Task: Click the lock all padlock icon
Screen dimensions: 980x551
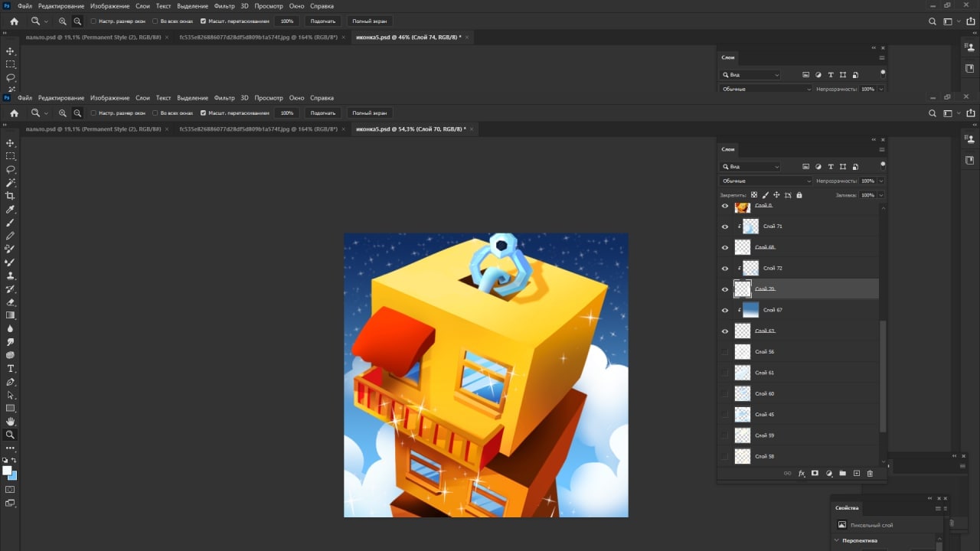Action: click(x=799, y=195)
